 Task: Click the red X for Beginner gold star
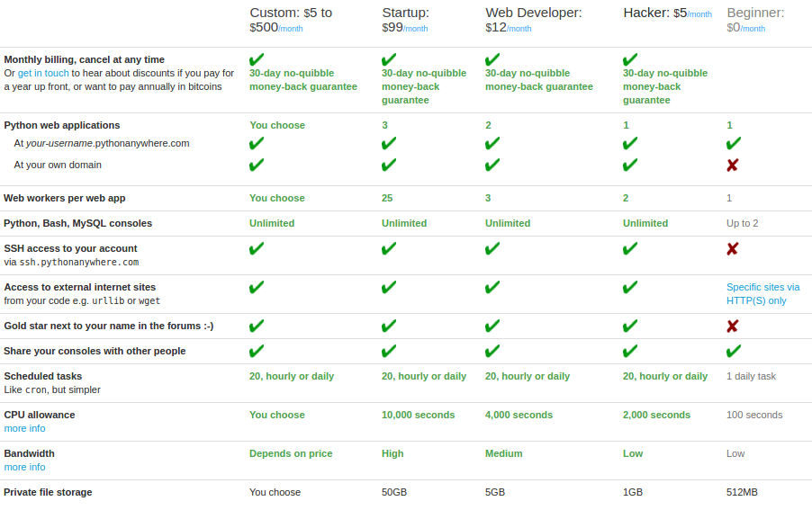[732, 326]
